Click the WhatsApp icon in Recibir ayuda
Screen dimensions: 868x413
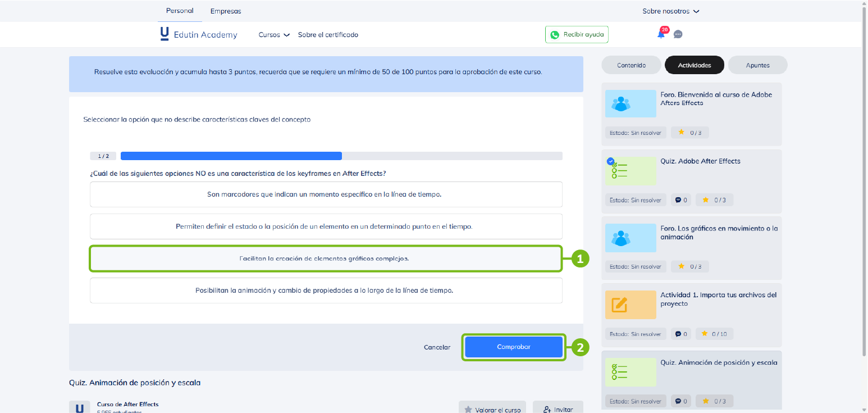[x=555, y=34]
